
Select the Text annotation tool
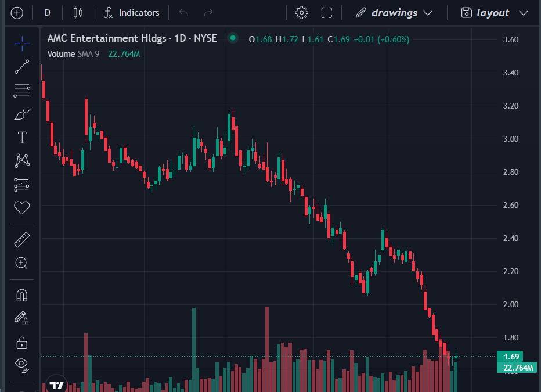tap(22, 138)
